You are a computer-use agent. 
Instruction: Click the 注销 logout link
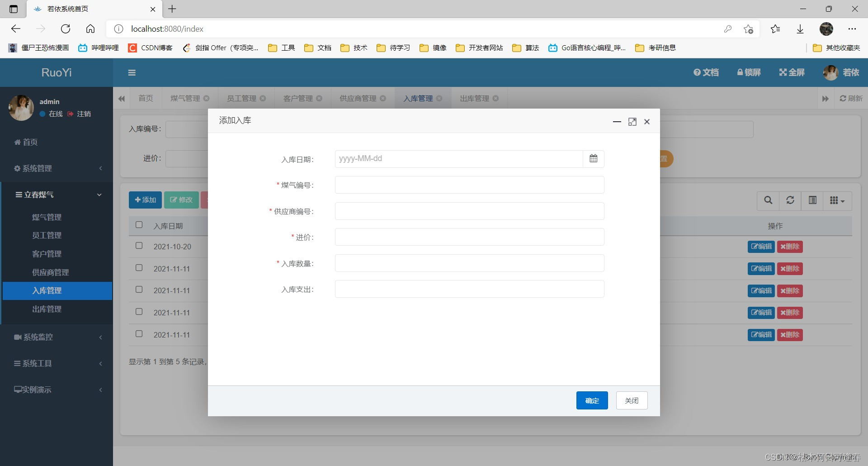80,114
